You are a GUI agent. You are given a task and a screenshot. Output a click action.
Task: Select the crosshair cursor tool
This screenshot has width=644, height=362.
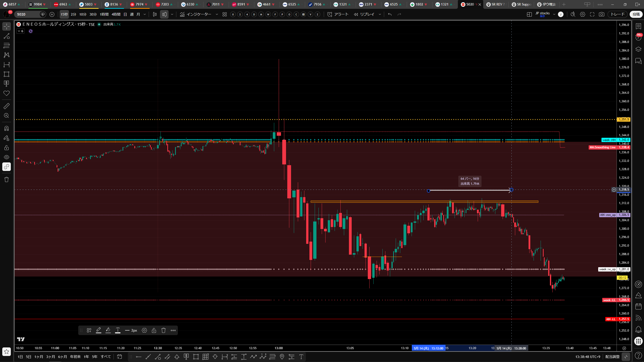click(x=7, y=26)
